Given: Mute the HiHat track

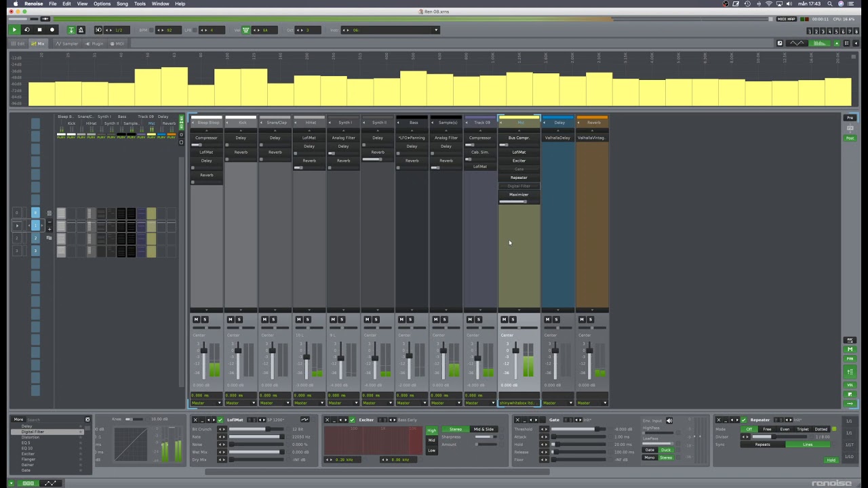Looking at the screenshot, I should click(x=299, y=319).
